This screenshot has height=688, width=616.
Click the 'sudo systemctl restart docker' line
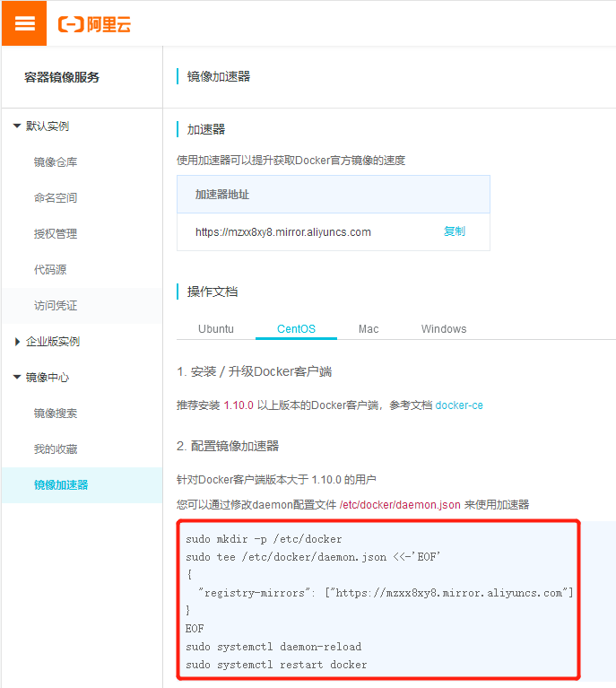tap(276, 665)
